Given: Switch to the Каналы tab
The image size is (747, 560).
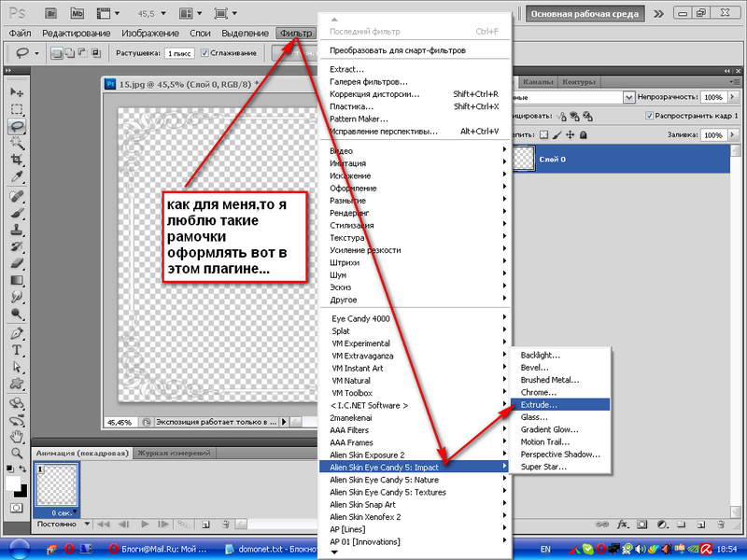Looking at the screenshot, I should [538, 82].
